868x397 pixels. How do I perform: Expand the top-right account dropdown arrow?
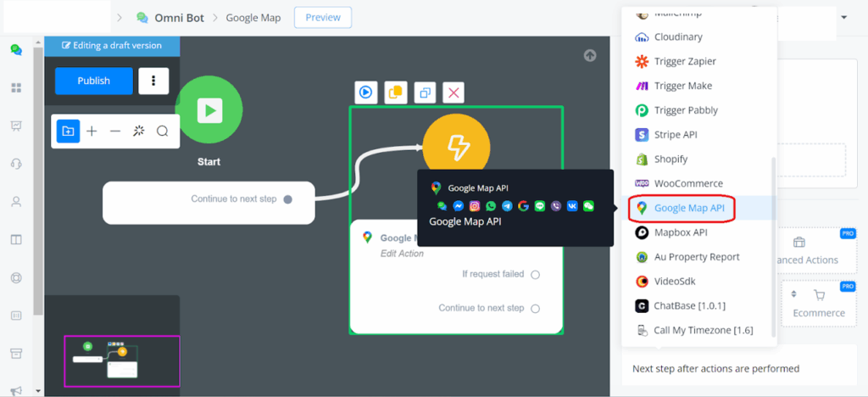[x=843, y=17]
